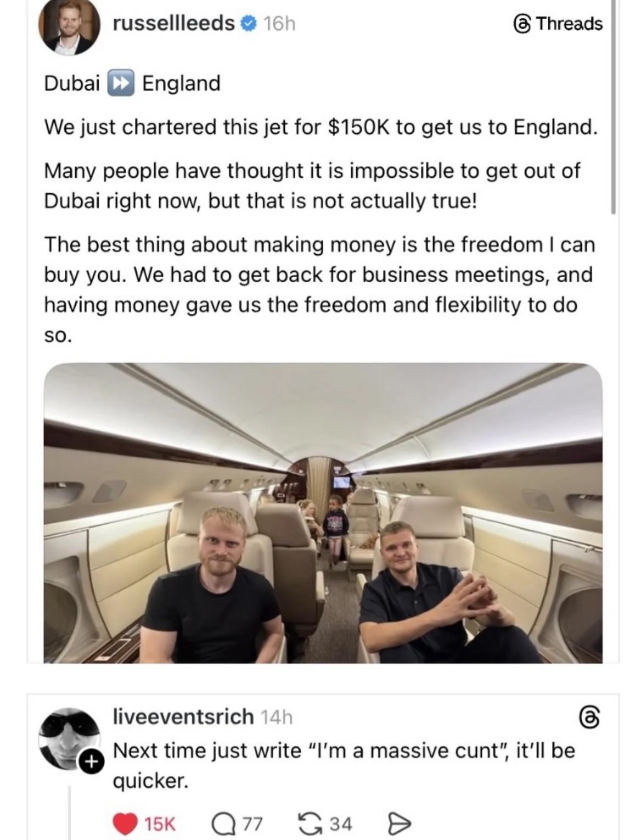Repost the reply using the repost icon
Screen dimensions: 630x840
tap(309, 824)
